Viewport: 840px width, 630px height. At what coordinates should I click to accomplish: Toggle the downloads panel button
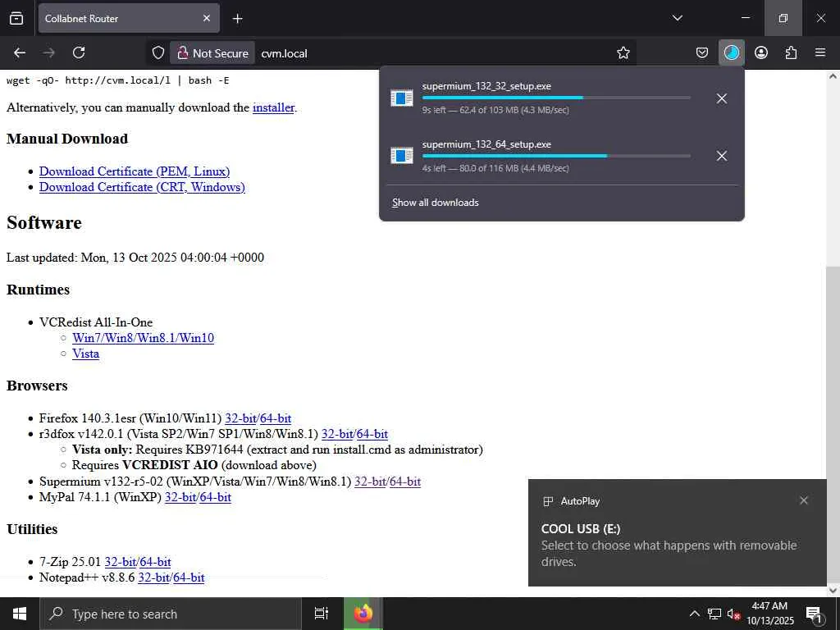[x=731, y=52]
